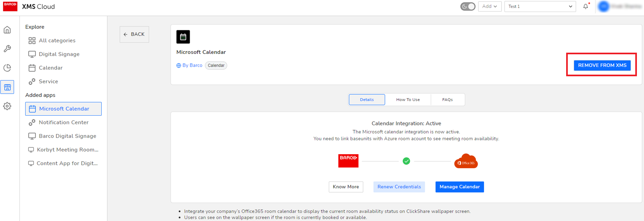Toggle the dark mode switch
The height and width of the screenshot is (221, 644).
[468, 6]
